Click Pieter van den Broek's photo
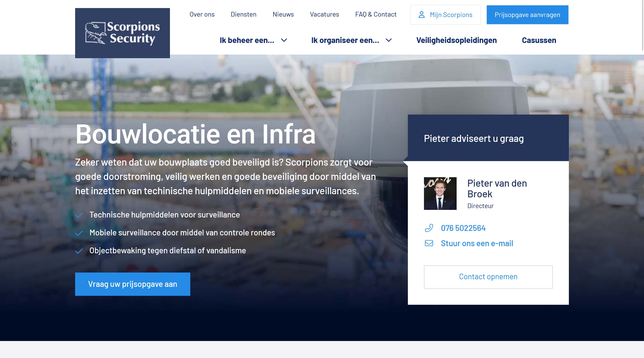 point(440,193)
